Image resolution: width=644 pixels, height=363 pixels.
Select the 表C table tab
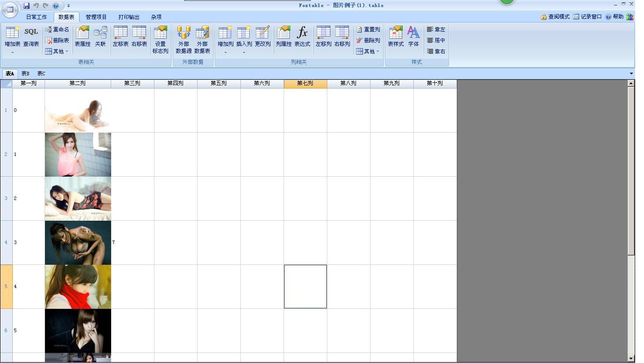tap(41, 74)
